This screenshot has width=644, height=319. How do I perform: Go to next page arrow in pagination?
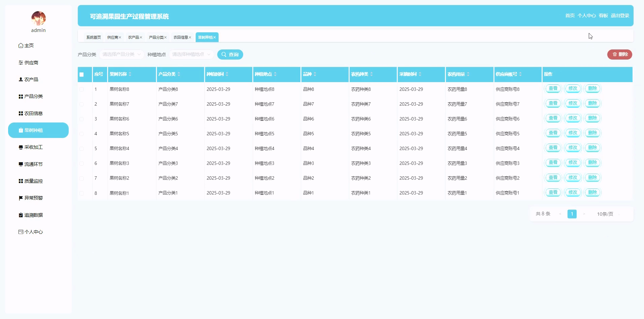tap(584, 214)
